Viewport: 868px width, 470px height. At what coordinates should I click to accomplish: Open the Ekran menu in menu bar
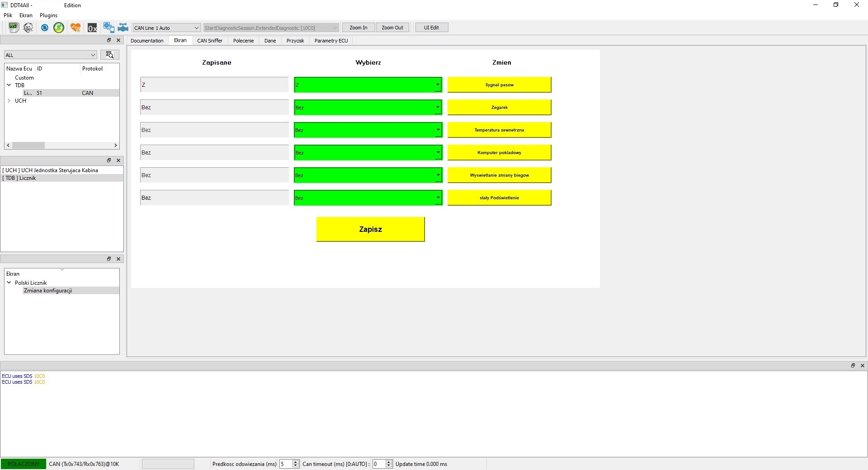pyautogui.click(x=26, y=15)
